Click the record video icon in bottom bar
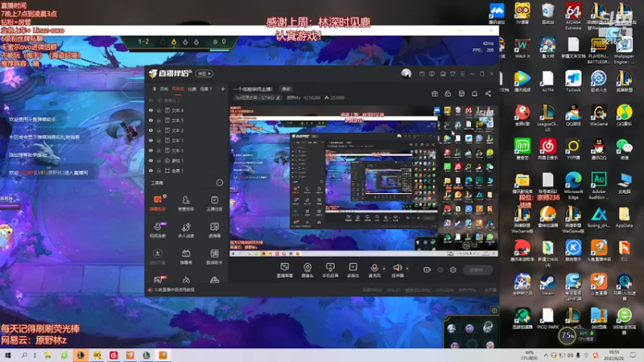 coord(427,269)
